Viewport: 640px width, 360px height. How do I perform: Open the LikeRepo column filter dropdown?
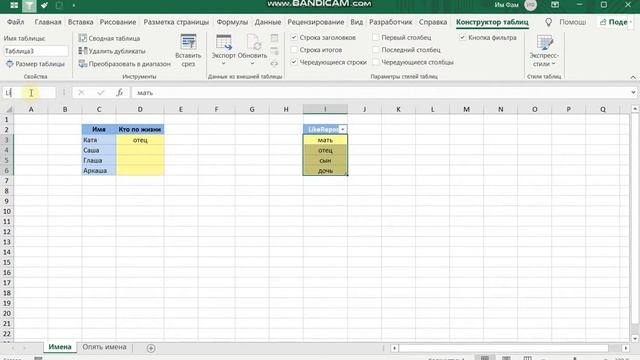pos(342,129)
